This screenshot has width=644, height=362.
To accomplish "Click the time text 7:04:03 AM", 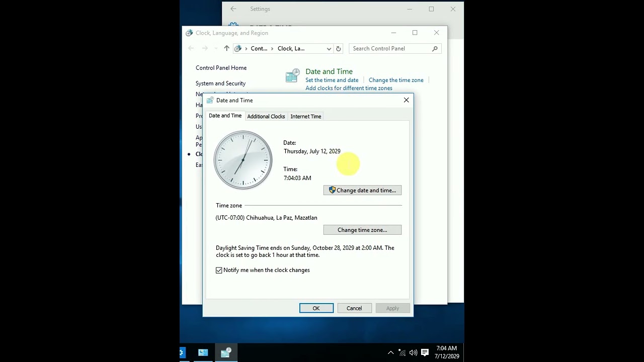I will [297, 178].
